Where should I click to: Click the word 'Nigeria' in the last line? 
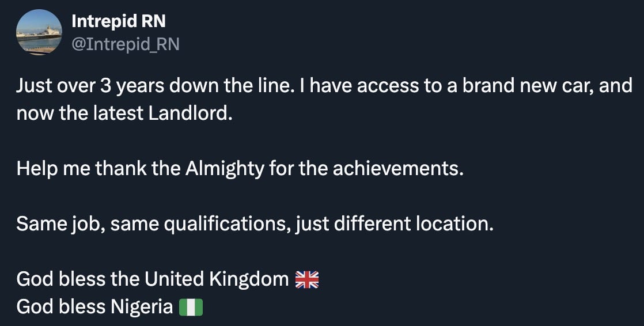(x=141, y=307)
